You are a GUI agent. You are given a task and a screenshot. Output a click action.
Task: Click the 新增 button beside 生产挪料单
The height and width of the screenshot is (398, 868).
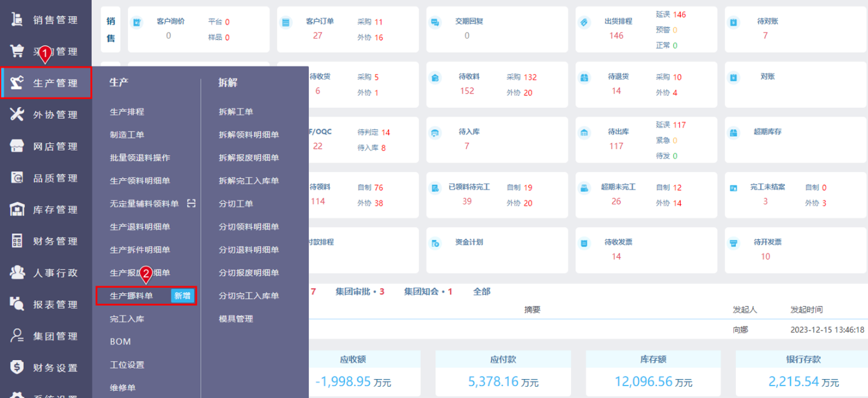tap(183, 296)
